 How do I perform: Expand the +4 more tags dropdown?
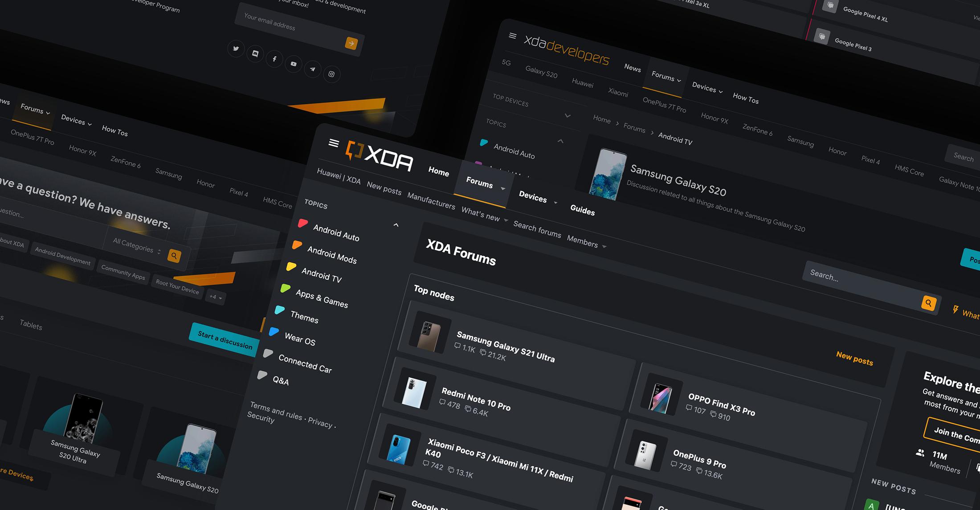(216, 297)
